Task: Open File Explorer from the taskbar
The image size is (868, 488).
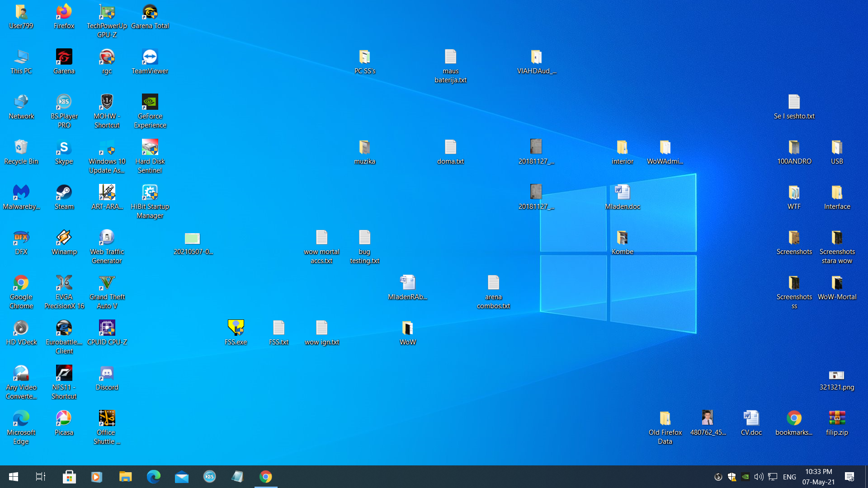Action: pyautogui.click(x=125, y=477)
